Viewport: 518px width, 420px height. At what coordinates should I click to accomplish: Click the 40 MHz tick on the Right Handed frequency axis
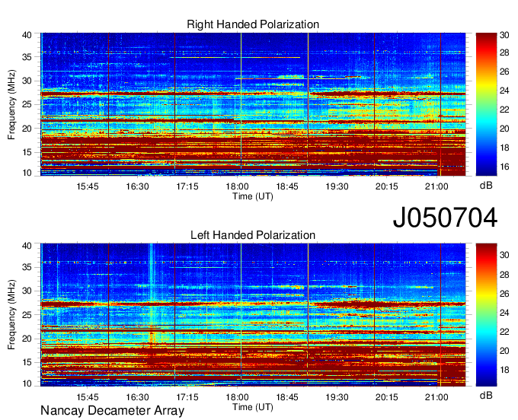(x=27, y=35)
